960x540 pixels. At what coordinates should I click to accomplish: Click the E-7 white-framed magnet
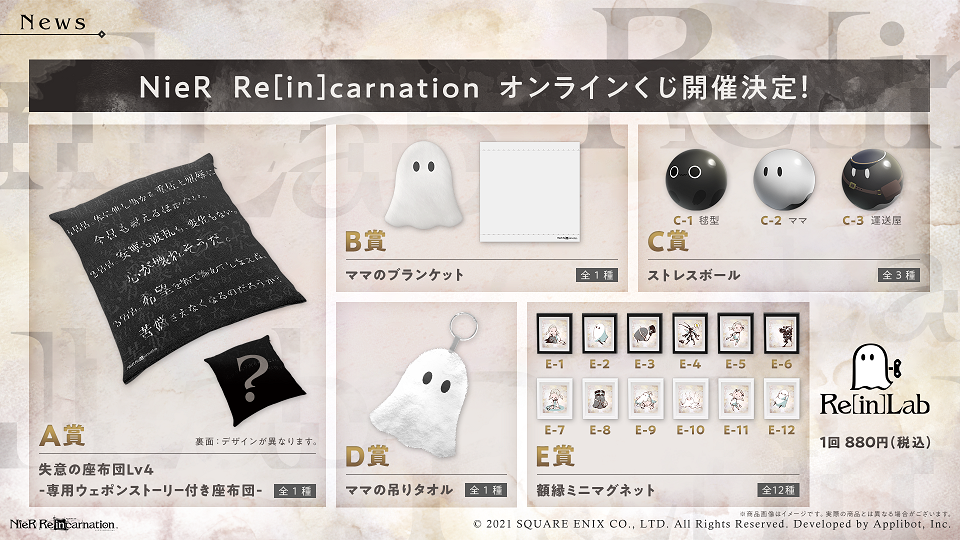pos(554,399)
